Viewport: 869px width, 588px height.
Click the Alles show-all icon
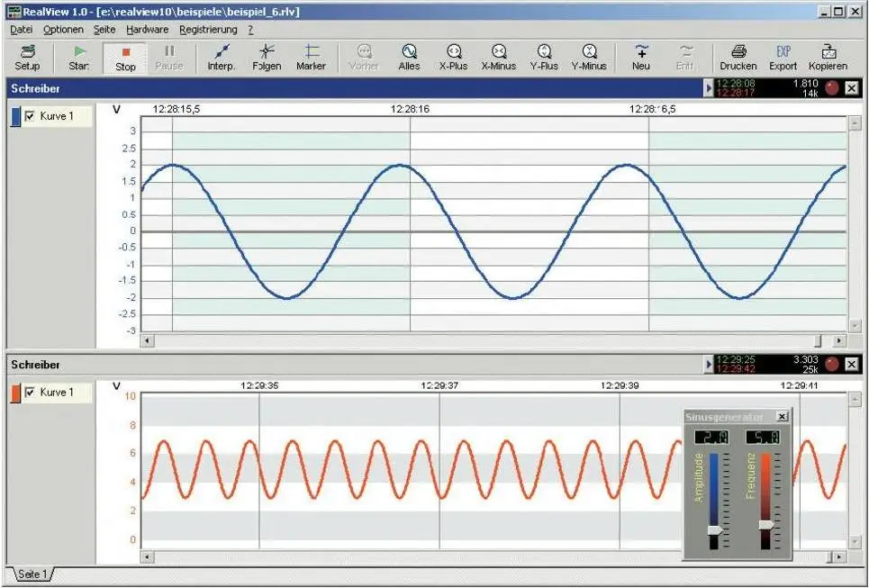409,58
